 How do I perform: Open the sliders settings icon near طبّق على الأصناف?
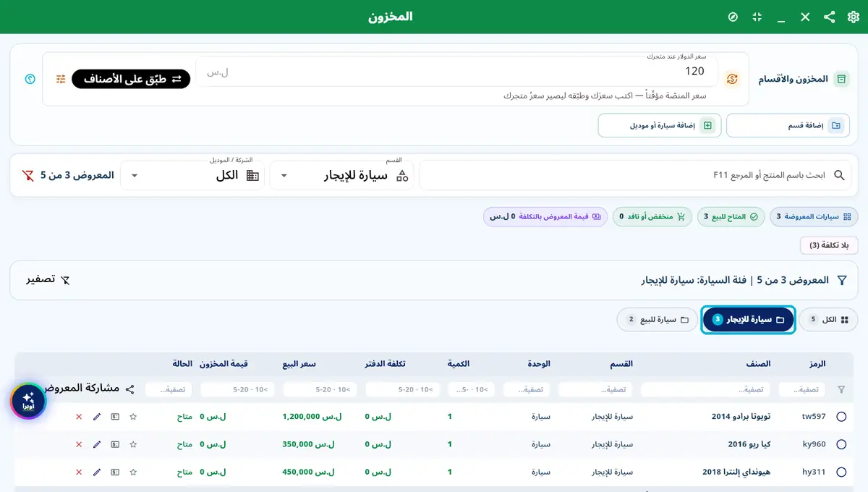[61, 79]
